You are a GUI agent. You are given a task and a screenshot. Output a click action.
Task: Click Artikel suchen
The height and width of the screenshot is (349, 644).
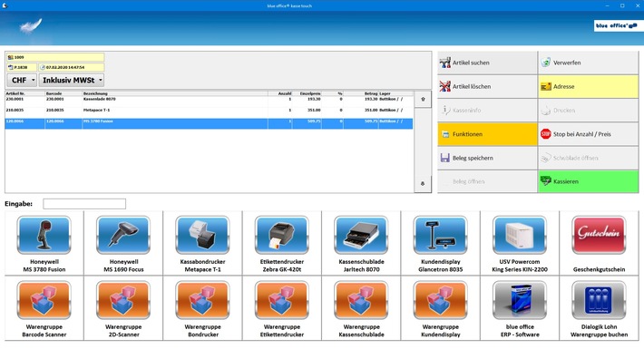[x=487, y=63]
